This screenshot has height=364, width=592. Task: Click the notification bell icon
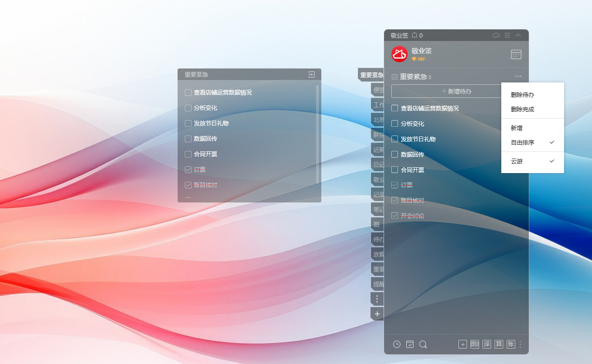click(x=414, y=35)
